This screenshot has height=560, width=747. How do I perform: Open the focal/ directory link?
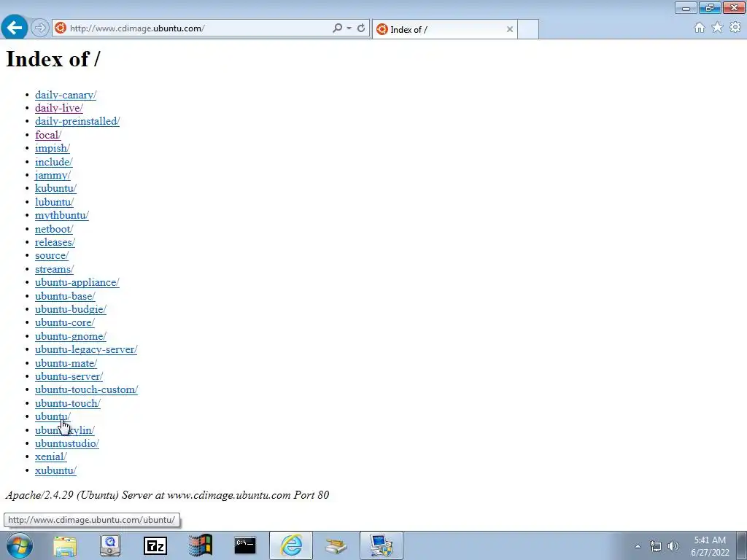pyautogui.click(x=48, y=135)
